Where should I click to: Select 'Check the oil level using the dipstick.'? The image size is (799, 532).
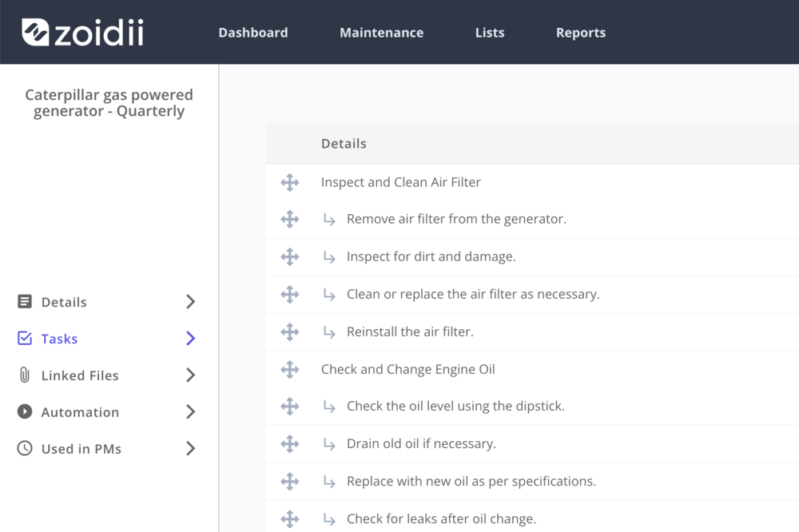[x=455, y=406]
